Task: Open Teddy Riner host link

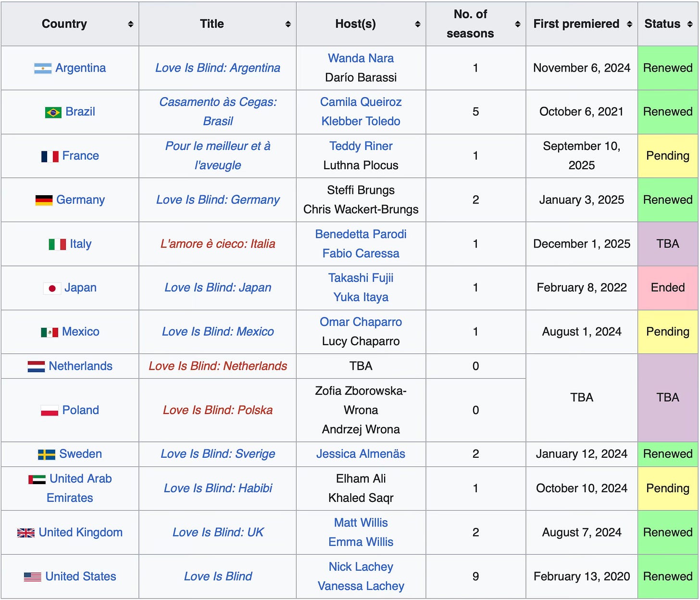Action: [x=361, y=146]
